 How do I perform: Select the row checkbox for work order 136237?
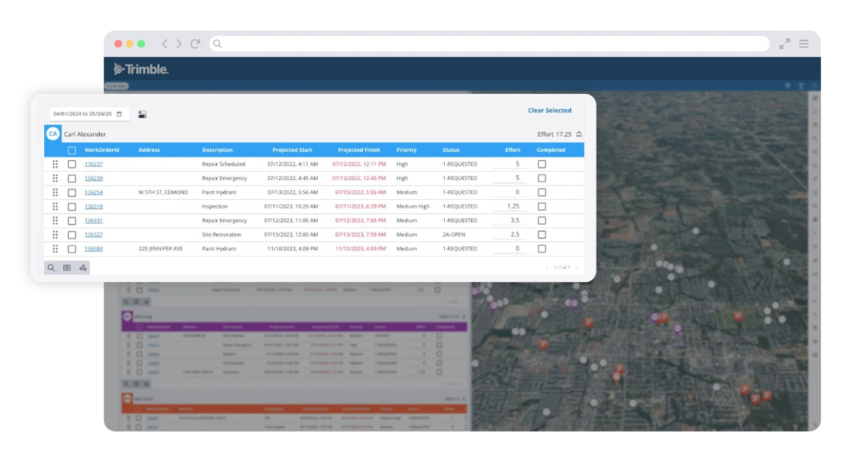[72, 164]
